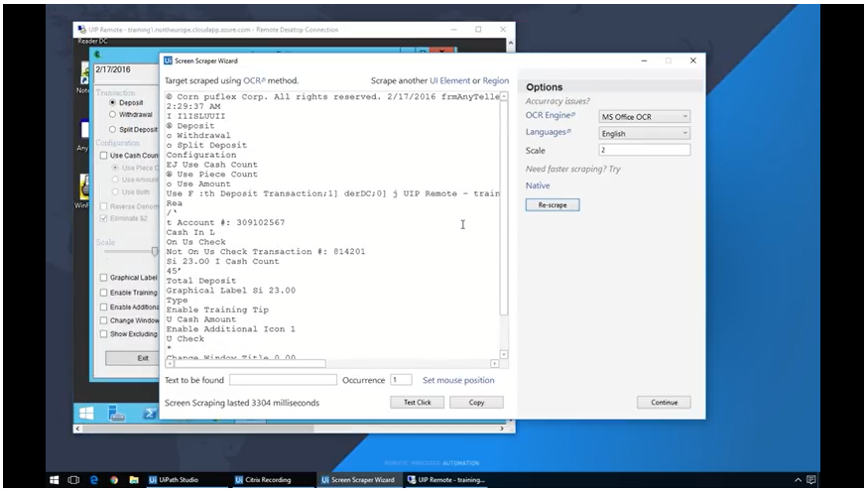Toggle the Enable Training checkbox
The width and height of the screenshot is (868, 492).
click(103, 293)
